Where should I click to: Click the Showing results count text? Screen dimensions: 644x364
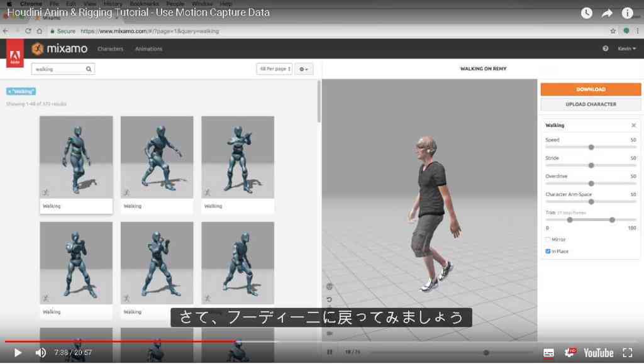[x=36, y=104]
